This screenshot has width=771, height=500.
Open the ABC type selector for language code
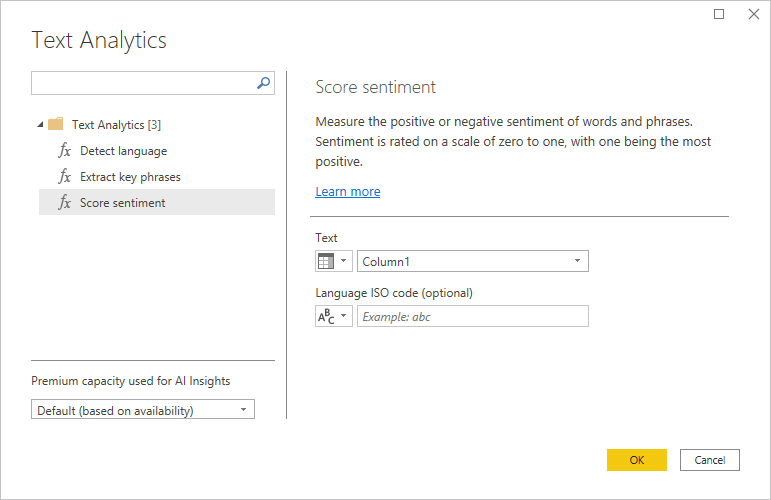(333, 316)
